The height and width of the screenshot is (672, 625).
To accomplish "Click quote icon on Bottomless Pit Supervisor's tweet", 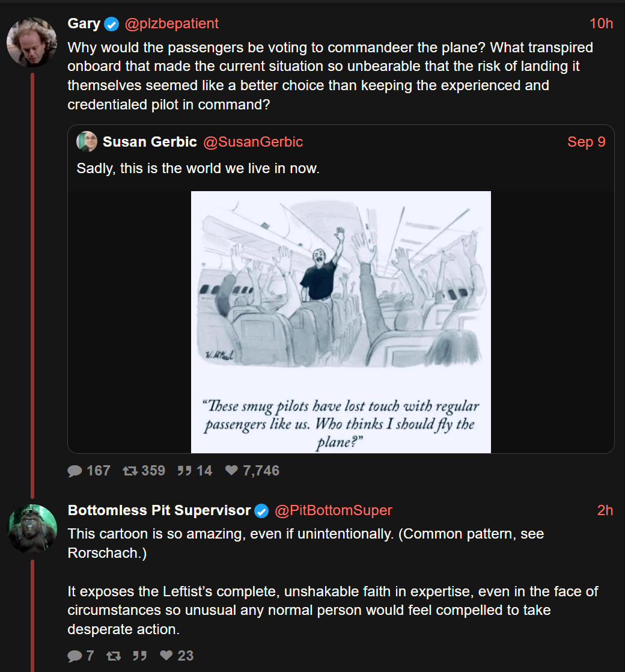I will pos(139,656).
